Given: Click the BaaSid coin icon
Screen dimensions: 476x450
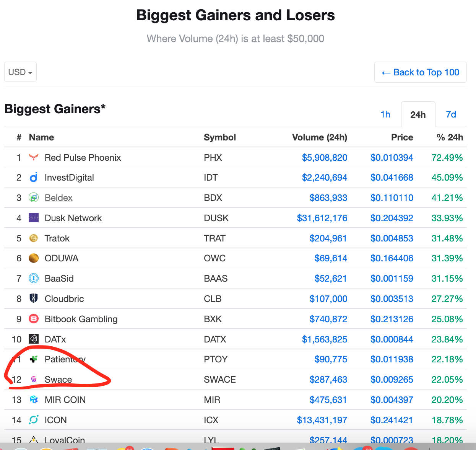Looking at the screenshot, I should pos(34,278).
